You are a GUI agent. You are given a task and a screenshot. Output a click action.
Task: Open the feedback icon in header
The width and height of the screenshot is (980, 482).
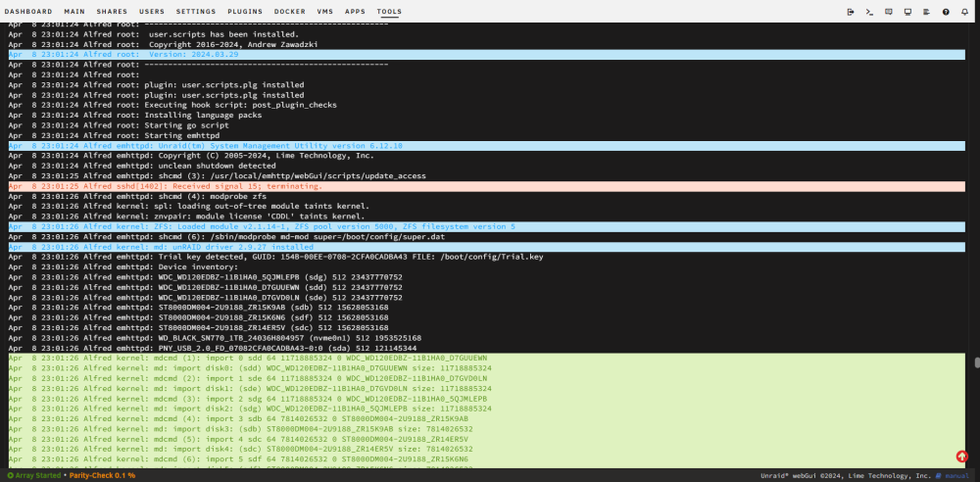click(x=888, y=11)
